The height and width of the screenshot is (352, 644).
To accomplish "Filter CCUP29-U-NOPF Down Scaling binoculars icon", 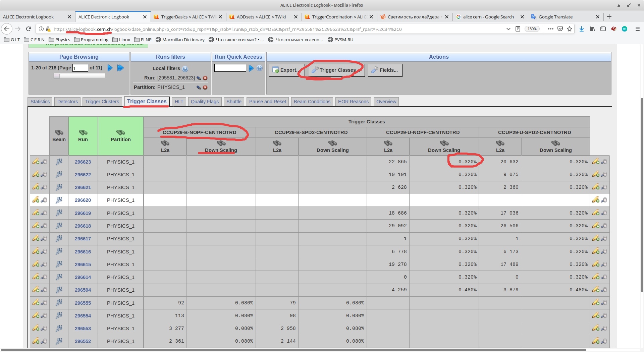I will pos(444,143).
